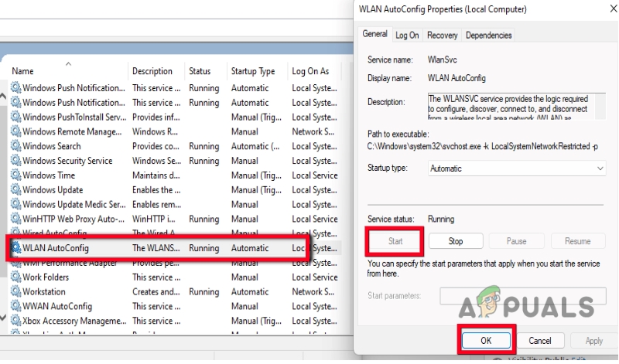Screen dimensions: 619x364
Task: Click the Cancel button
Action: pos(539,340)
